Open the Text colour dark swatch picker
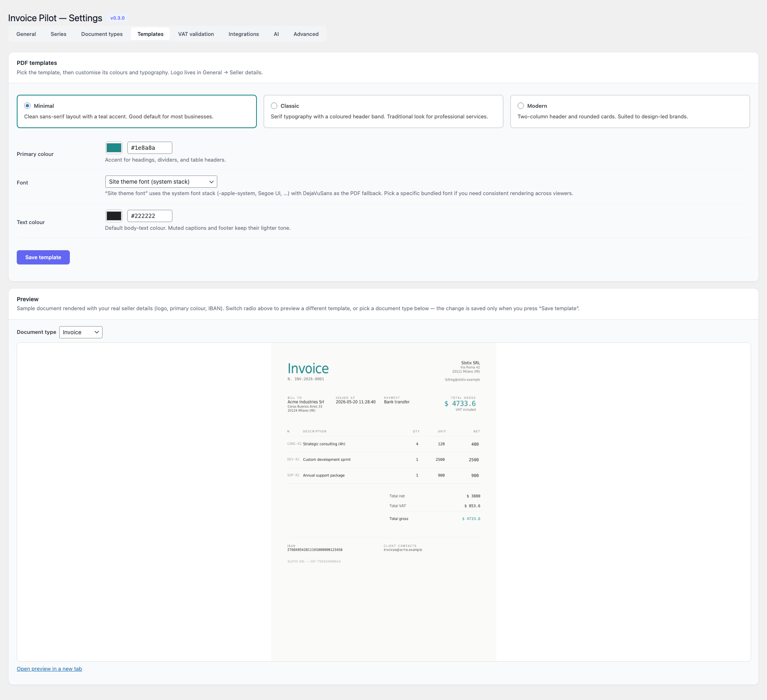The image size is (767, 700). pos(114,216)
